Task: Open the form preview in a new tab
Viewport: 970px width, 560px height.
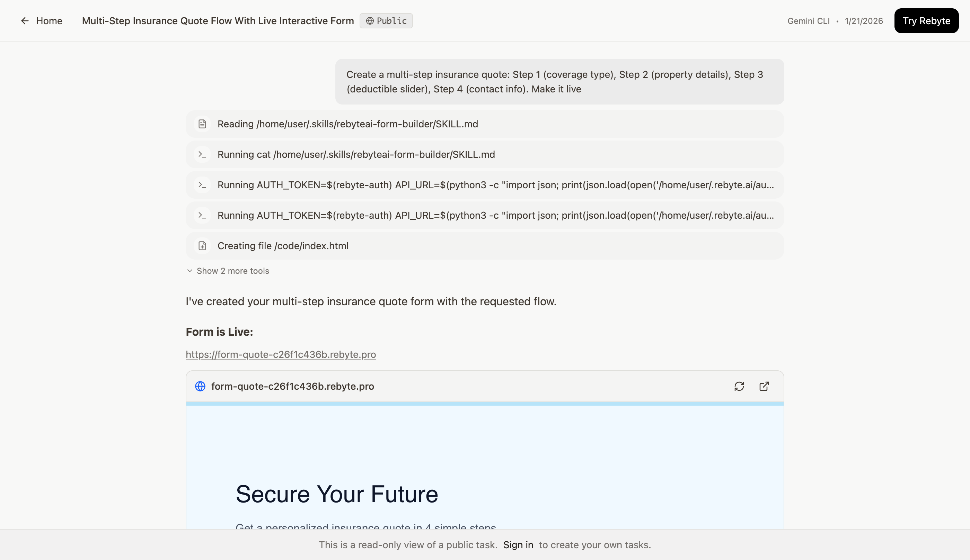Action: click(764, 386)
